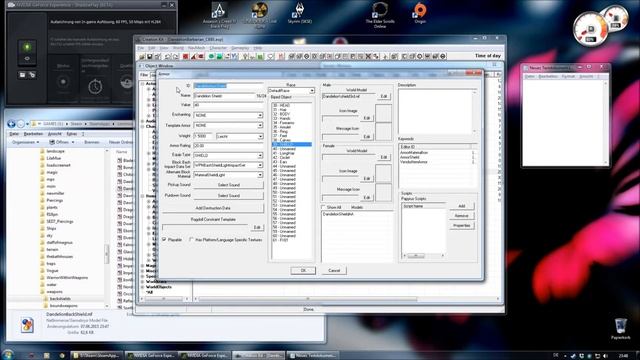The width and height of the screenshot is (640, 360).
Task: Click the save disk icon in Creation Kit toolbar
Action: [x=150, y=56]
